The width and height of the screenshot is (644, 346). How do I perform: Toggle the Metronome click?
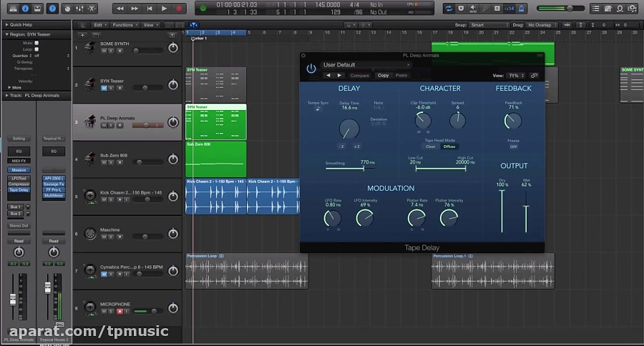click(521, 8)
